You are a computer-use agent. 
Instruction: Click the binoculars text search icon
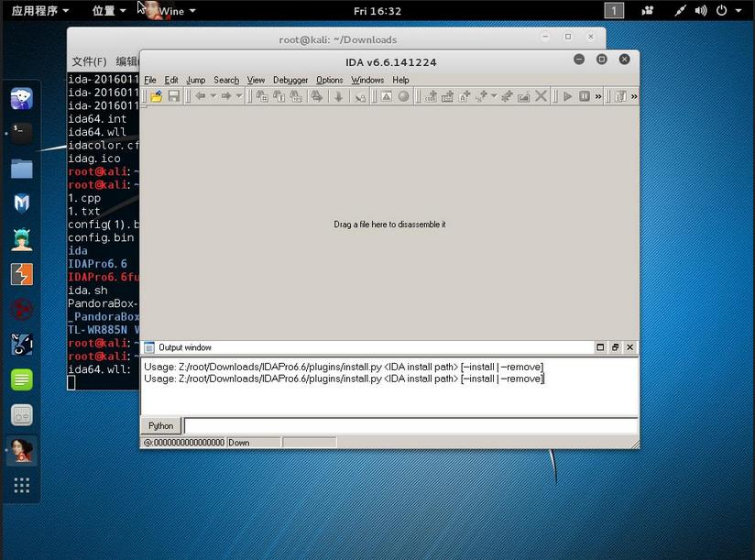279,96
